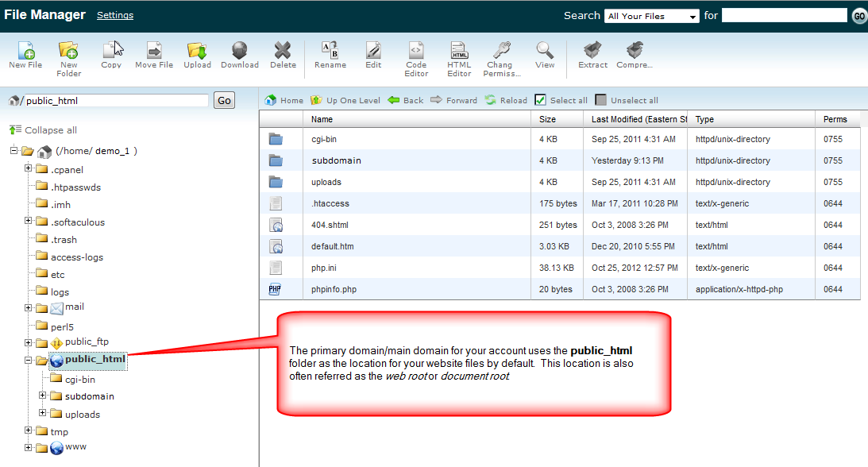
Task: Sort files by the Name column header
Action: 322,119
